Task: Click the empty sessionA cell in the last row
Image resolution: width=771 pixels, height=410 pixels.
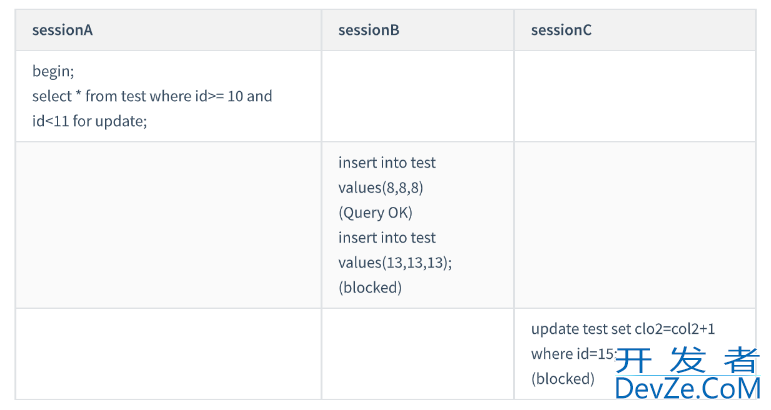Action: [168, 354]
